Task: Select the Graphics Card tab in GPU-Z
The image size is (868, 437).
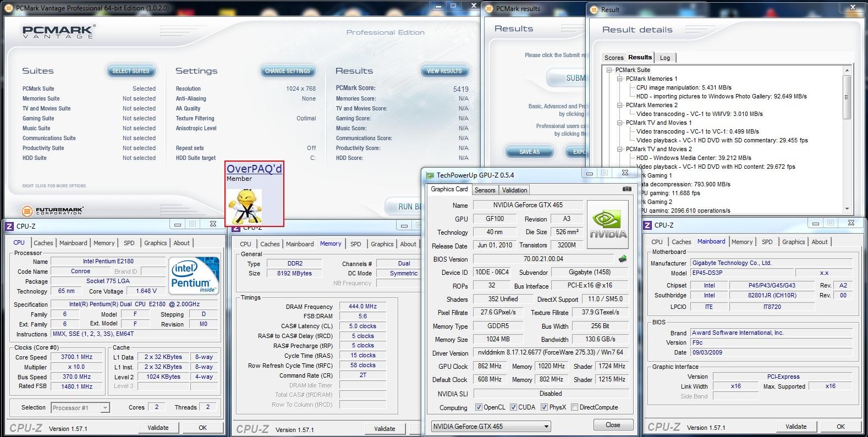Action: pos(449,189)
